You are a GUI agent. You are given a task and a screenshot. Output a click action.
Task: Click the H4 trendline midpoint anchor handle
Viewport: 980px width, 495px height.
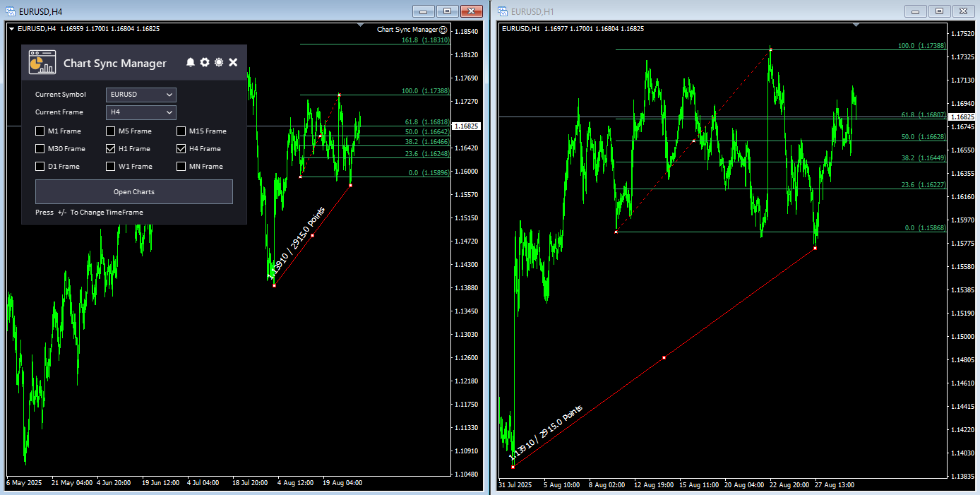(x=312, y=235)
